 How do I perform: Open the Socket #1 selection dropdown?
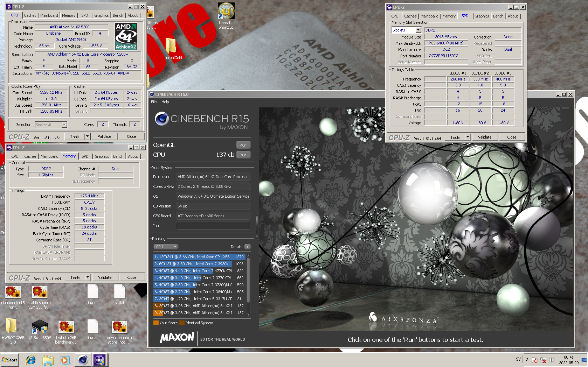(64, 125)
